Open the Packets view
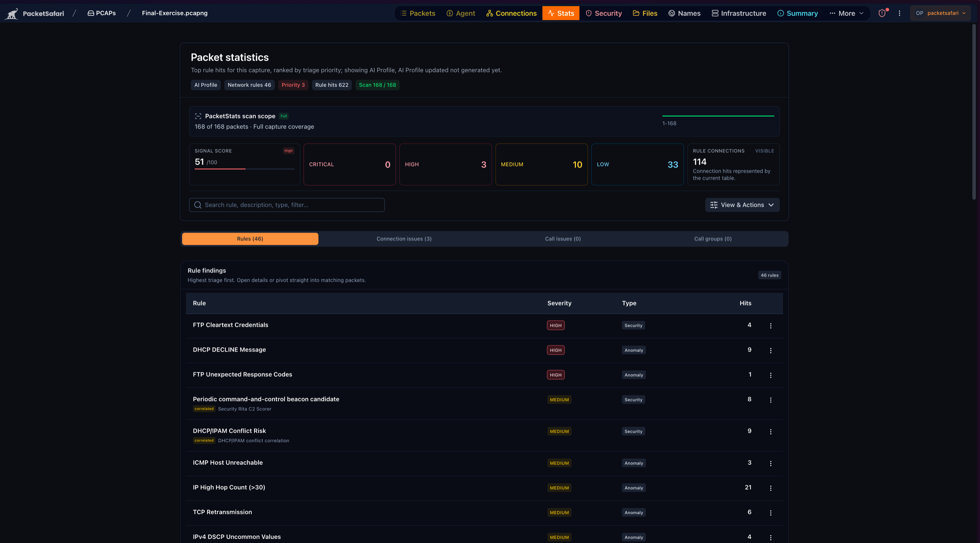980x543 pixels. click(x=418, y=13)
